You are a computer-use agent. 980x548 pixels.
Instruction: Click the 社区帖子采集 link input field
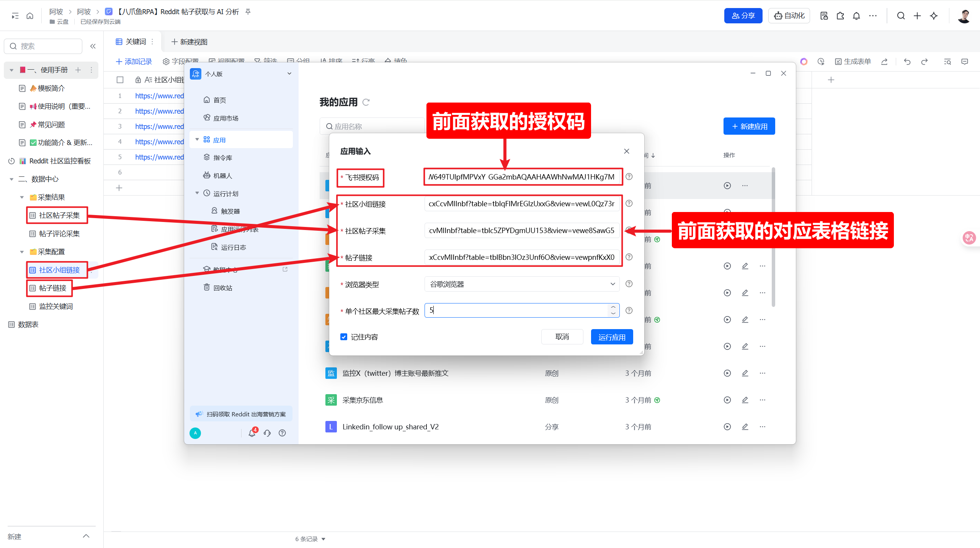tap(521, 230)
